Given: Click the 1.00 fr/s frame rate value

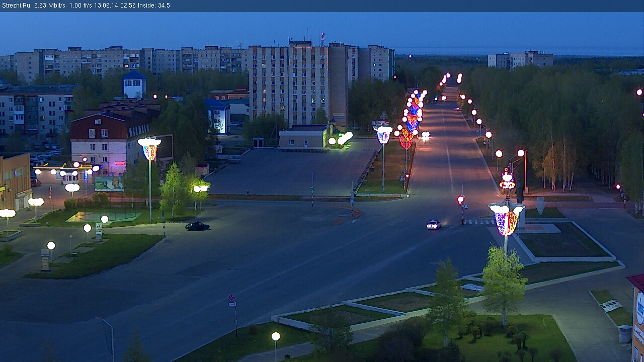Looking at the screenshot, I should coord(80,6).
